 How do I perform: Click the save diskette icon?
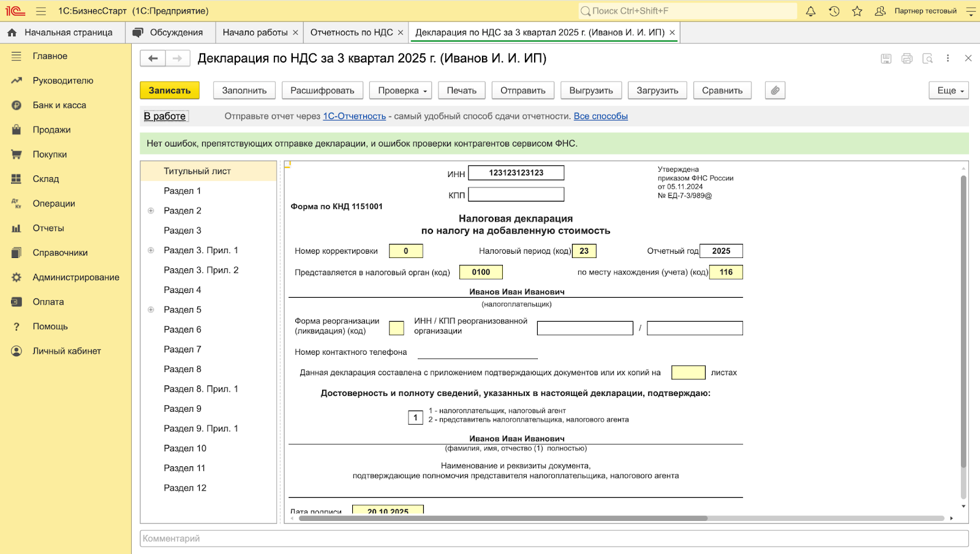[886, 58]
